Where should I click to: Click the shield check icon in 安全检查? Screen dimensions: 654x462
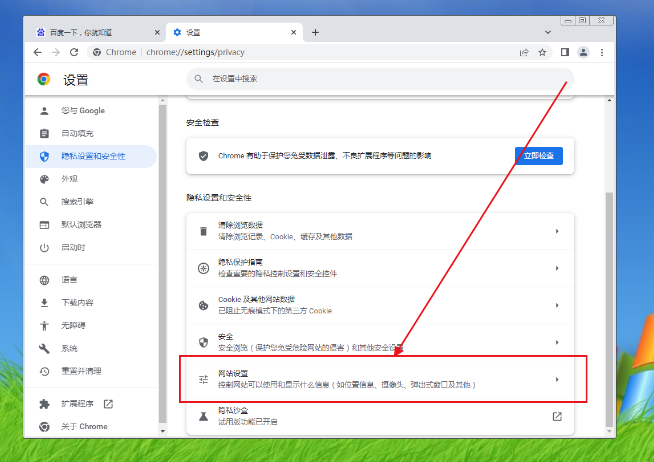tap(204, 156)
